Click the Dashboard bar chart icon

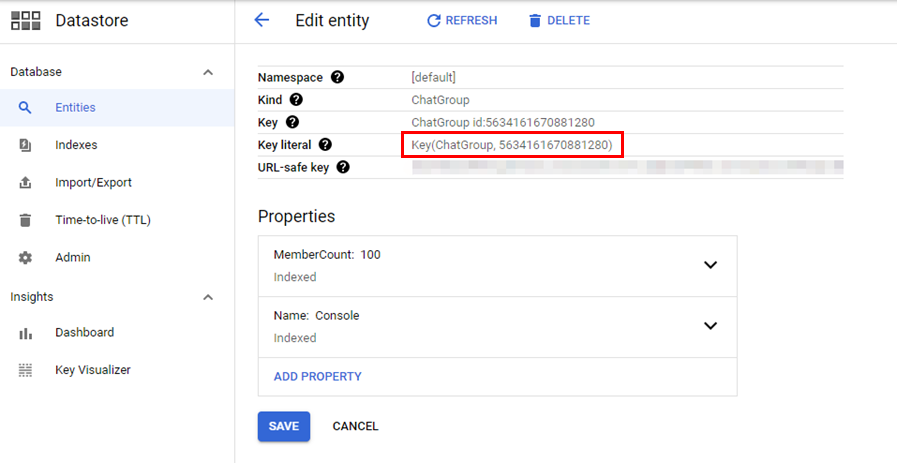[26, 333]
